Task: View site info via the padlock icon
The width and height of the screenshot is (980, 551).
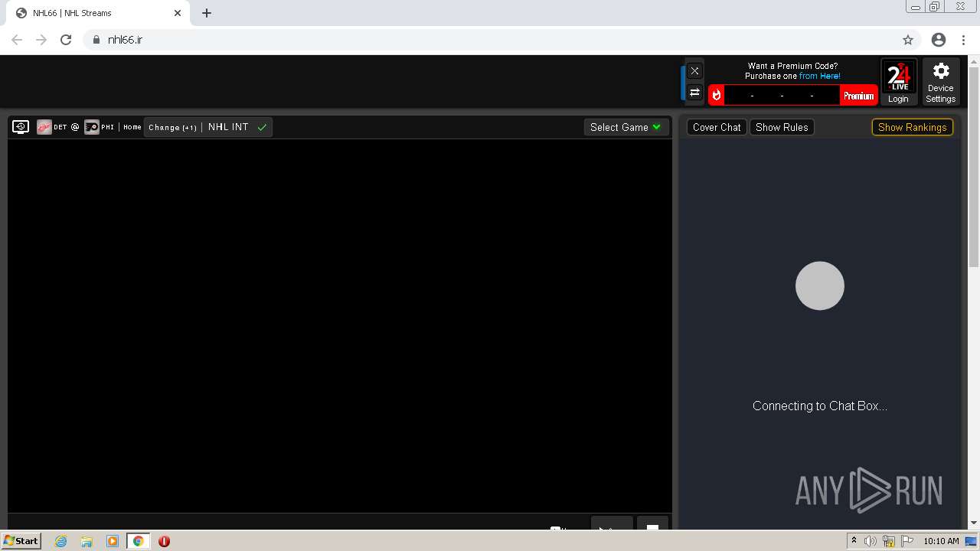Action: [x=96, y=40]
